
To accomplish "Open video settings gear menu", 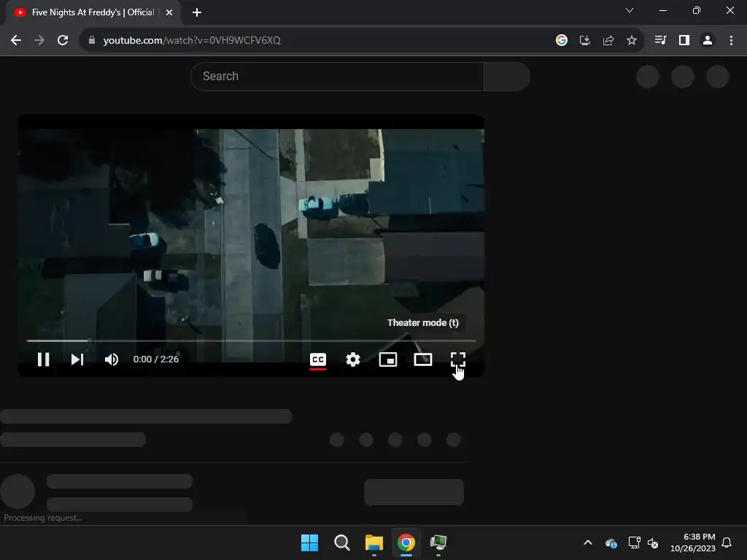I will (353, 359).
